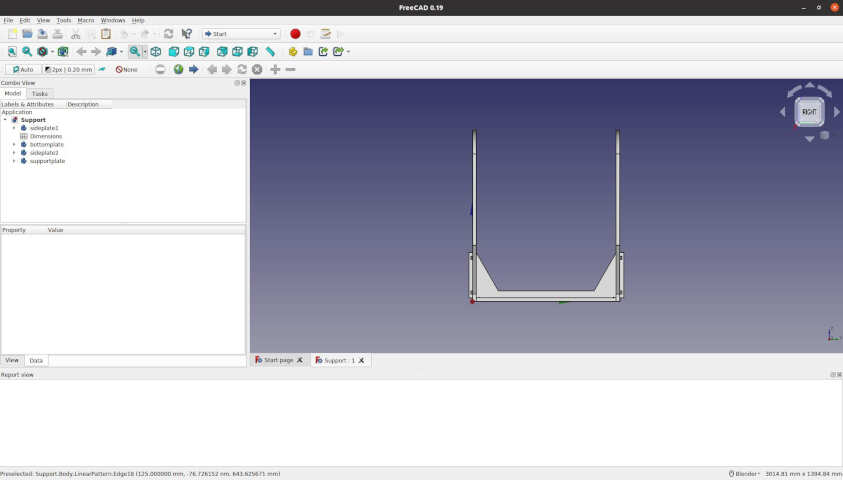Image resolution: width=843 pixels, height=480 pixels.
Task: Click the Auto working plane button
Action: tap(23, 69)
